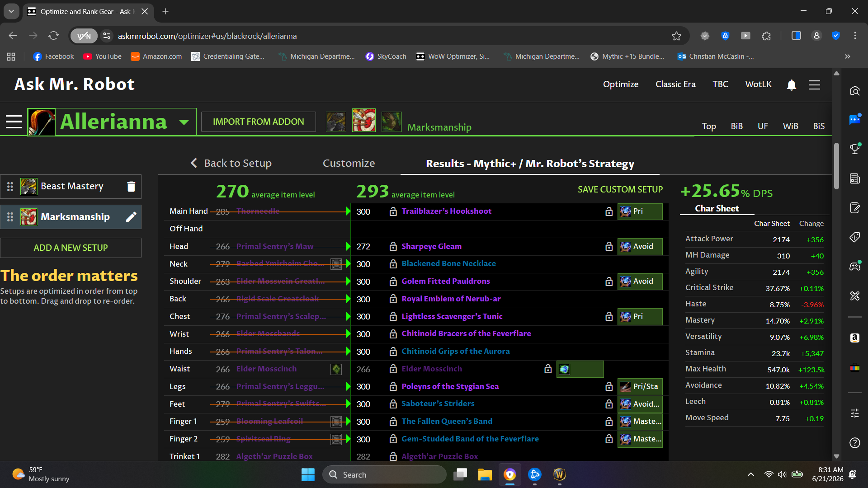Open the WotLK menu item
868x488 pixels.
pos(758,84)
